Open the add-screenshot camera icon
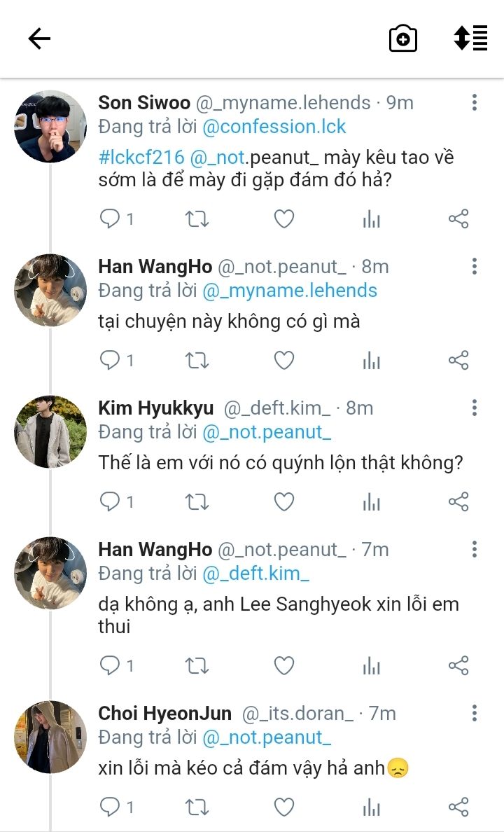The height and width of the screenshot is (832, 504). [x=403, y=39]
